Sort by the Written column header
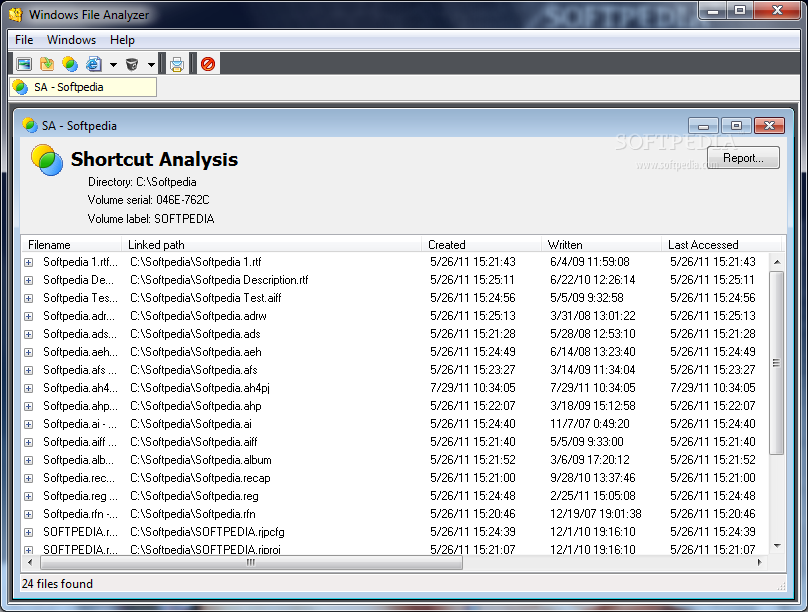Screen dimensions: 808x612 pyautogui.click(x=601, y=245)
